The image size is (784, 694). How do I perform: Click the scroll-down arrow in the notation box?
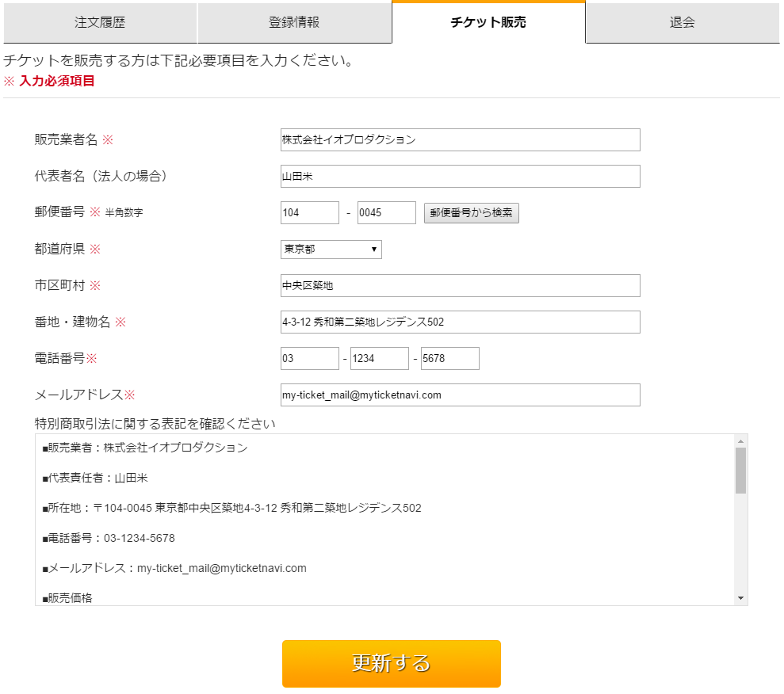(x=740, y=598)
